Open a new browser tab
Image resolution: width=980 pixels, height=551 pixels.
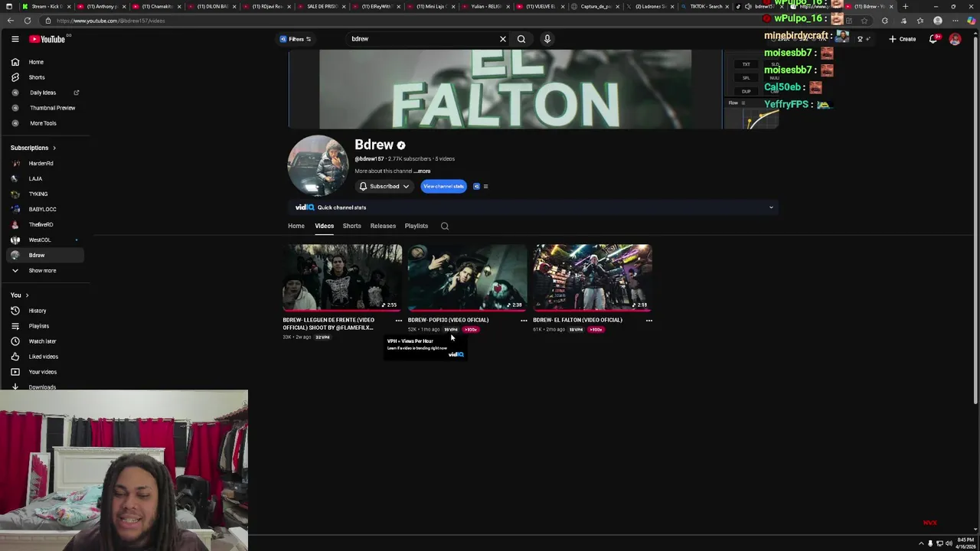click(905, 6)
